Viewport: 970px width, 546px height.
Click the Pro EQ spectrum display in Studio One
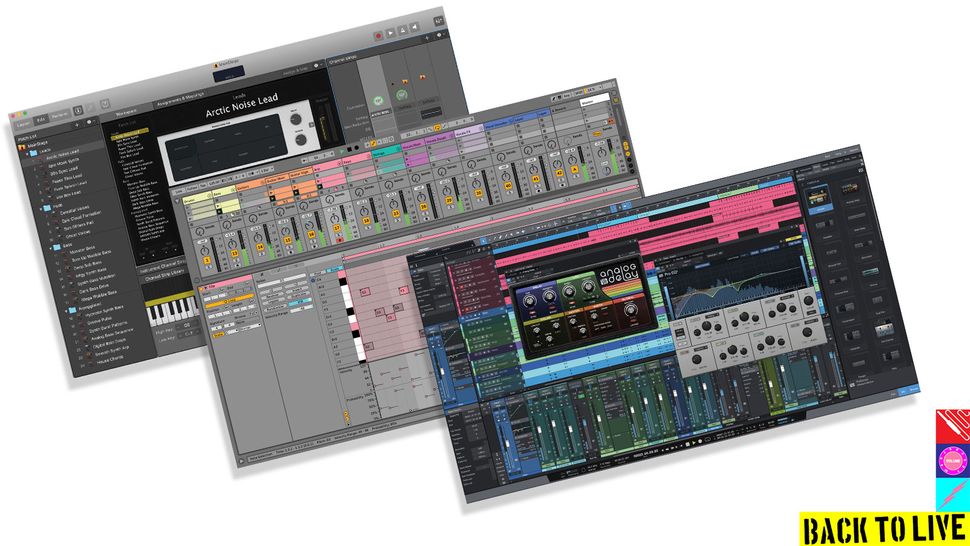coord(736,286)
